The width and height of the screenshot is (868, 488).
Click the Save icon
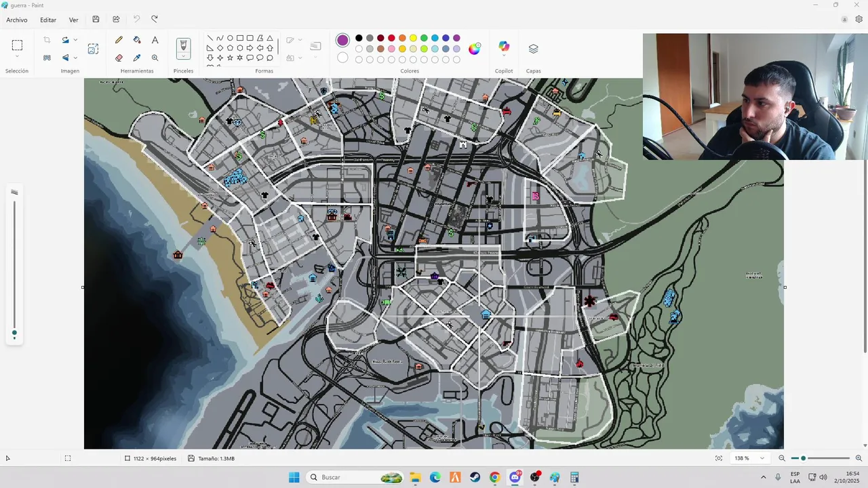point(96,20)
